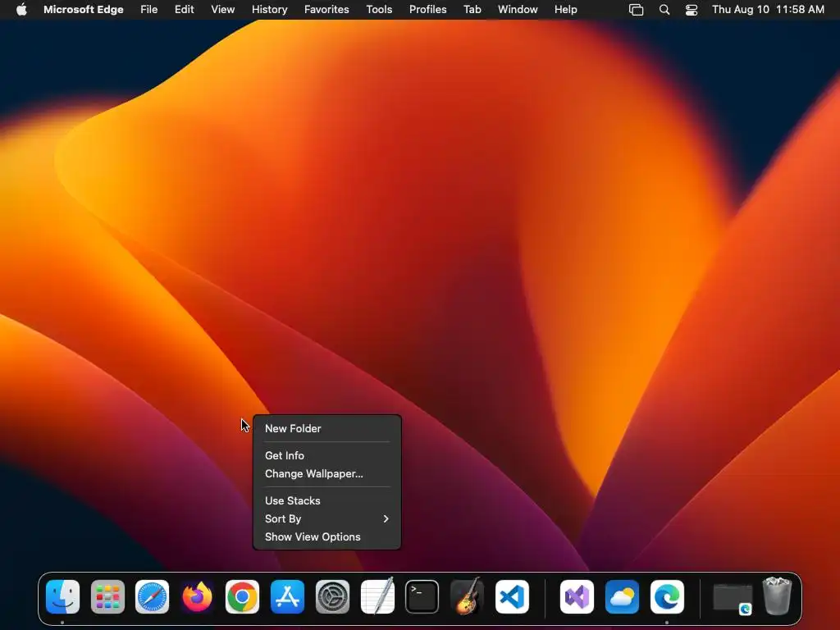Click Microsoft Edge icon in Dock
Viewport: 840px width, 630px height.
(667, 597)
